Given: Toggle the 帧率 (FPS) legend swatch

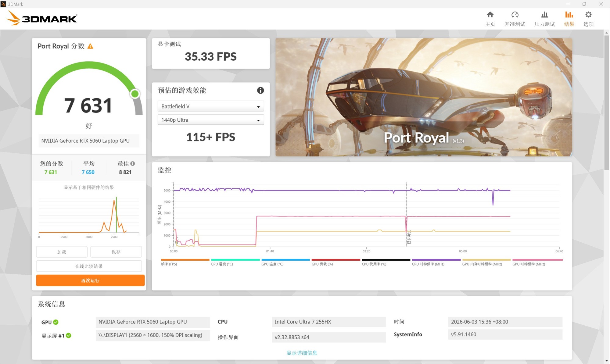Looking at the screenshot, I should coord(185,260).
